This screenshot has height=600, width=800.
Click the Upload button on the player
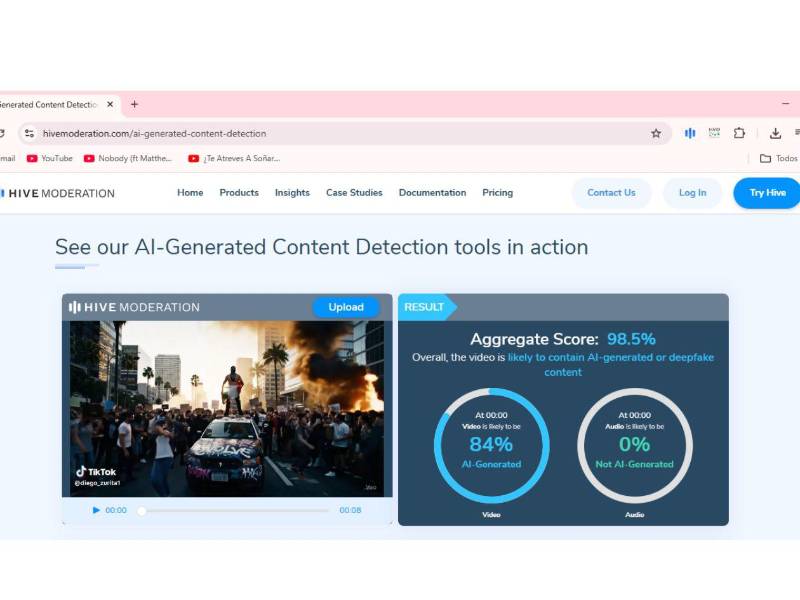(346, 307)
